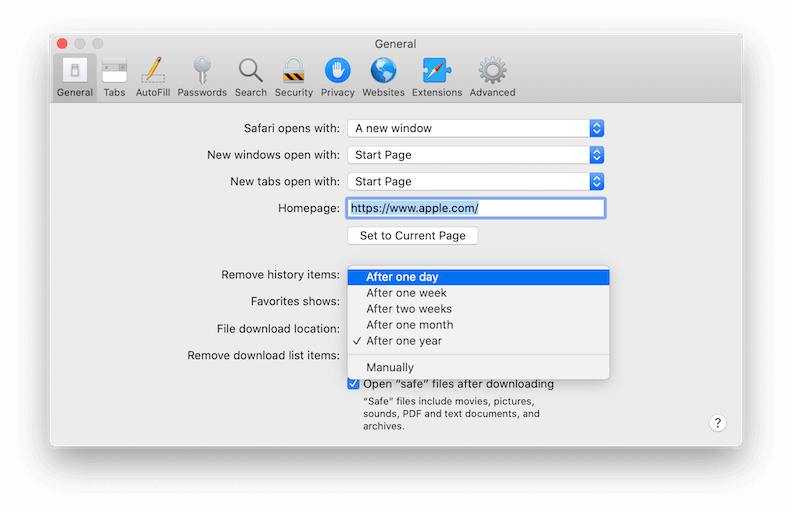This screenshot has width=792, height=512.
Task: Click the Homepage URL field
Action: click(476, 208)
